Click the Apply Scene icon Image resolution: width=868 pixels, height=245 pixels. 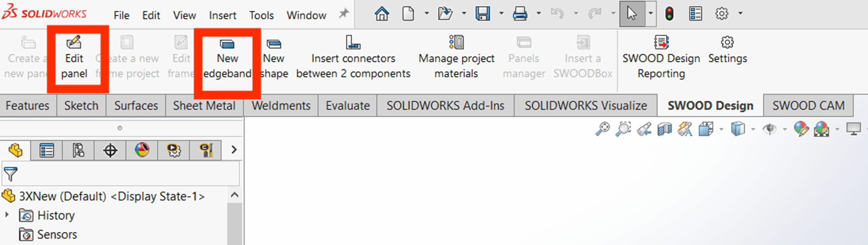tap(821, 129)
